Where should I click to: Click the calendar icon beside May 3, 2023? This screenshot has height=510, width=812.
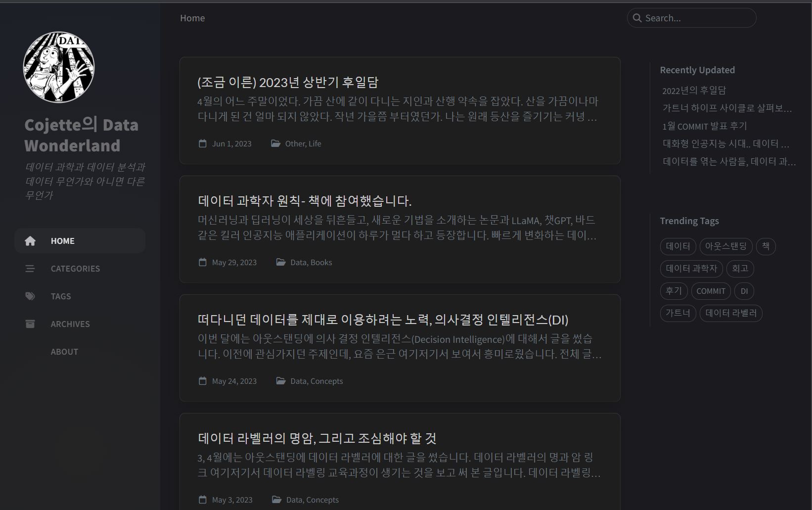coord(203,500)
